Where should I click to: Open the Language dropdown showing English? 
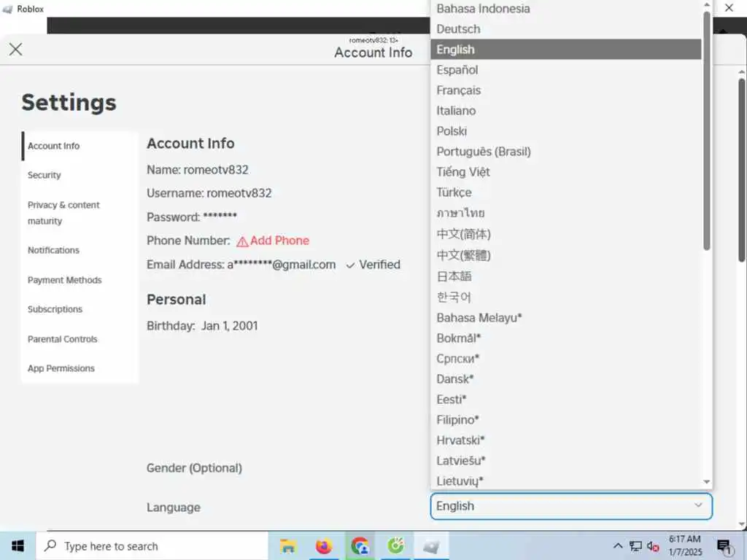pyautogui.click(x=571, y=506)
